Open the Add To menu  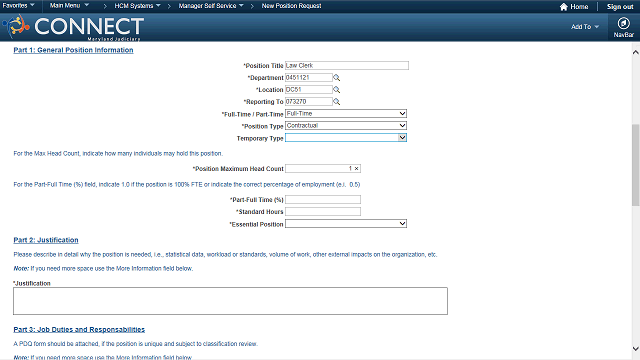584,27
